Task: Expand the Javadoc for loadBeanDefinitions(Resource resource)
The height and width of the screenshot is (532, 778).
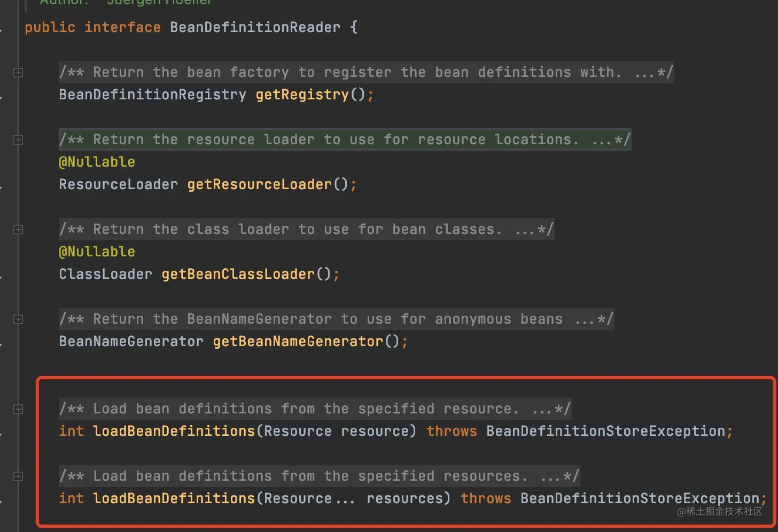Action: click(18, 409)
